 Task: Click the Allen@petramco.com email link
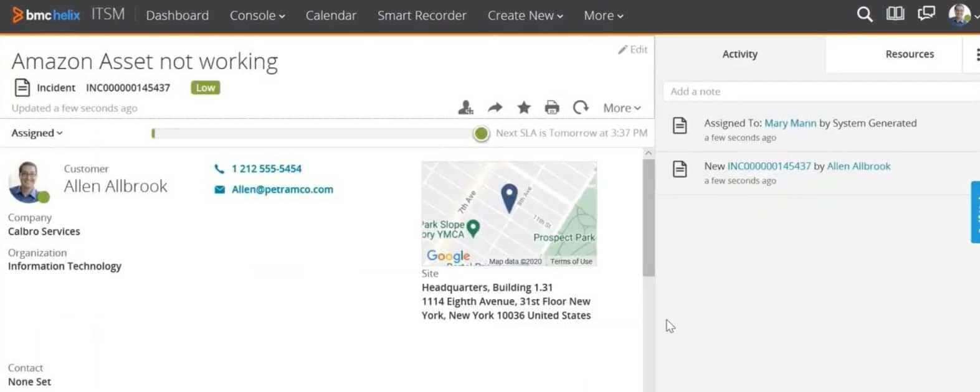point(282,190)
